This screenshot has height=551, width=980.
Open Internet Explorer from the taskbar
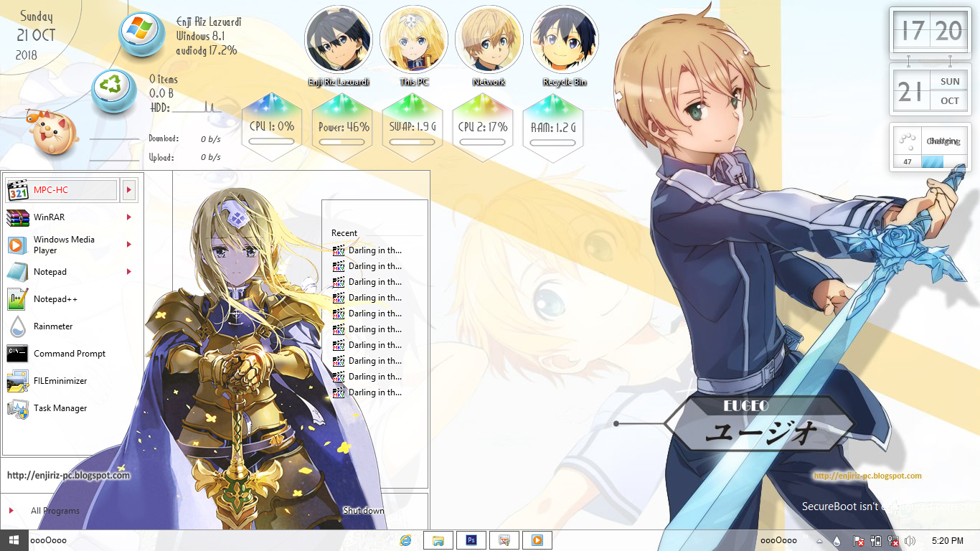(405, 540)
